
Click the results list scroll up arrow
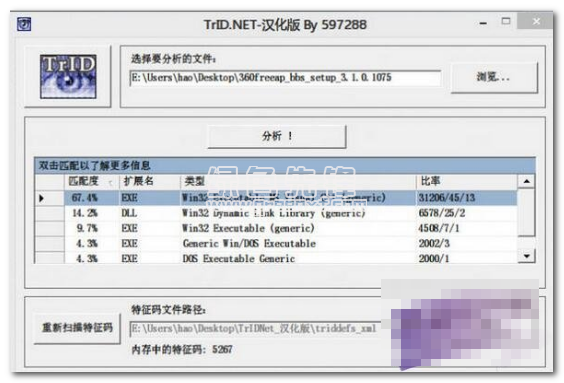[x=526, y=181]
